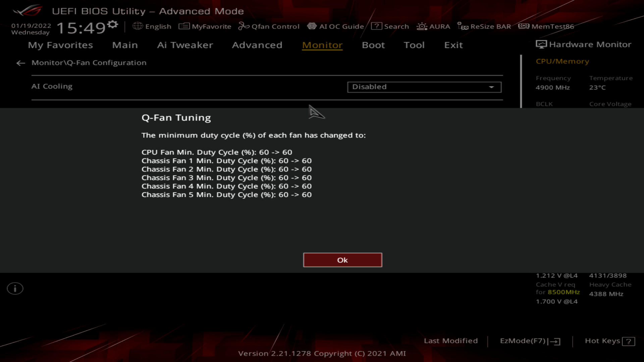Select the Monitor tab in menu bar
The height and width of the screenshot is (362, 644).
tap(322, 45)
